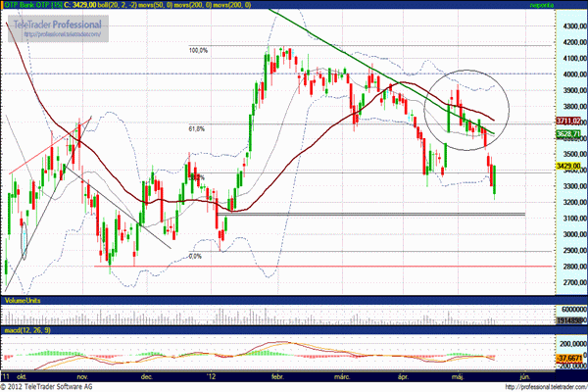588x392 pixels.
Task: Click the 100,0% Fibonacci level label
Action: coord(198,50)
